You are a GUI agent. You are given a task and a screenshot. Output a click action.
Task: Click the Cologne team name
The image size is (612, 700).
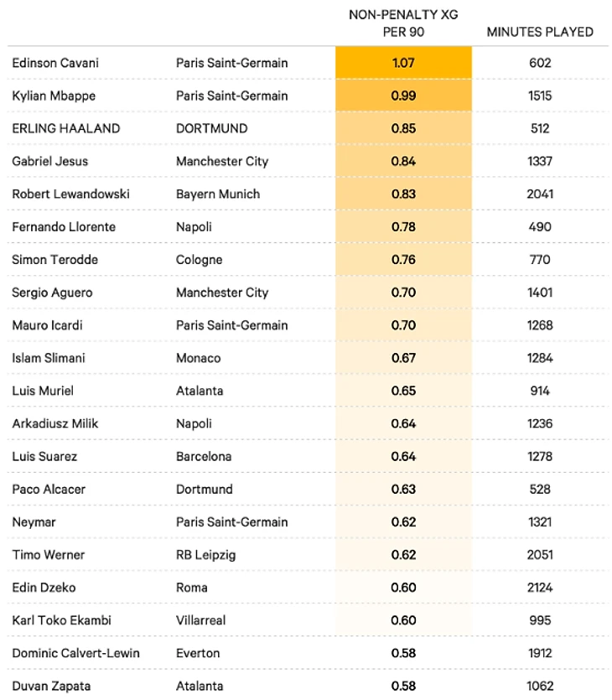tap(200, 260)
